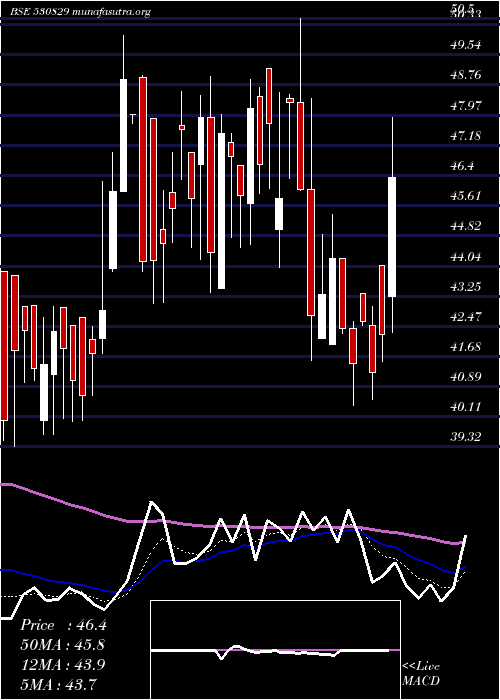Select the 39.32 price axis label

(x=466, y=436)
